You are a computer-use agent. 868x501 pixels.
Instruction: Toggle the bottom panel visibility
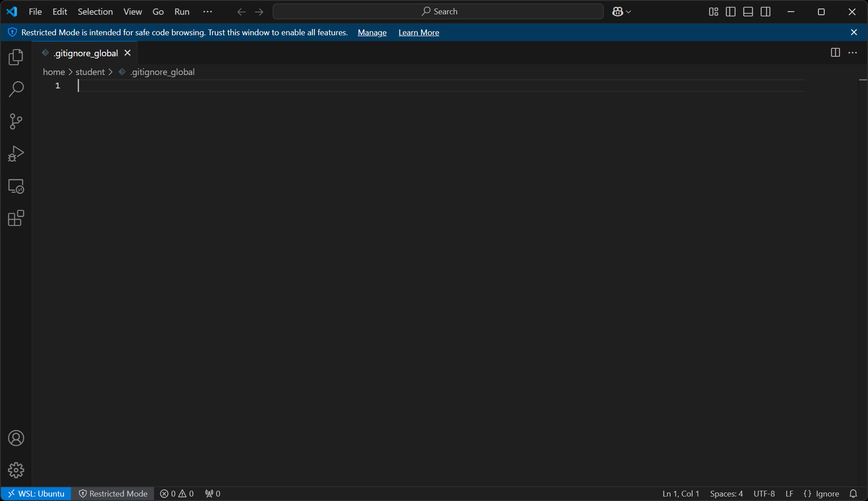(748, 12)
